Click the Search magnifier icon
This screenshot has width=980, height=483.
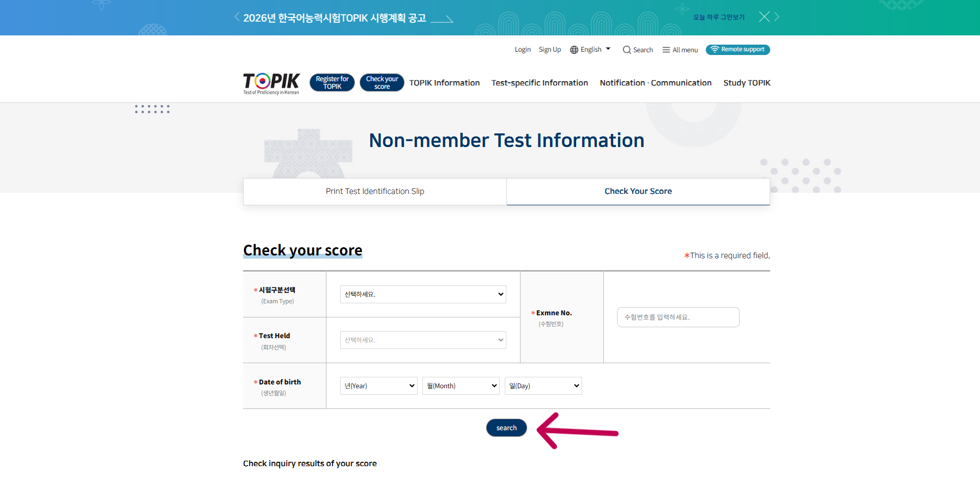pyautogui.click(x=627, y=50)
